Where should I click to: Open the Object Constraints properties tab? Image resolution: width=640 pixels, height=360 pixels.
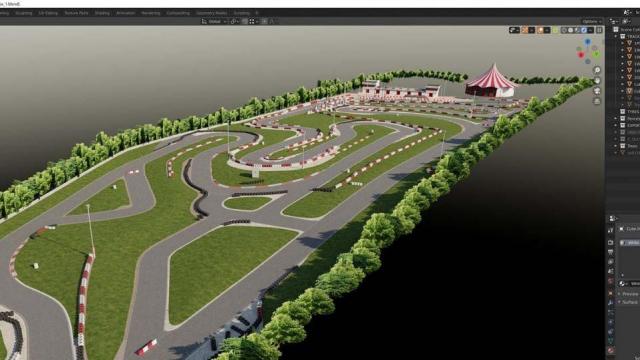611,331
